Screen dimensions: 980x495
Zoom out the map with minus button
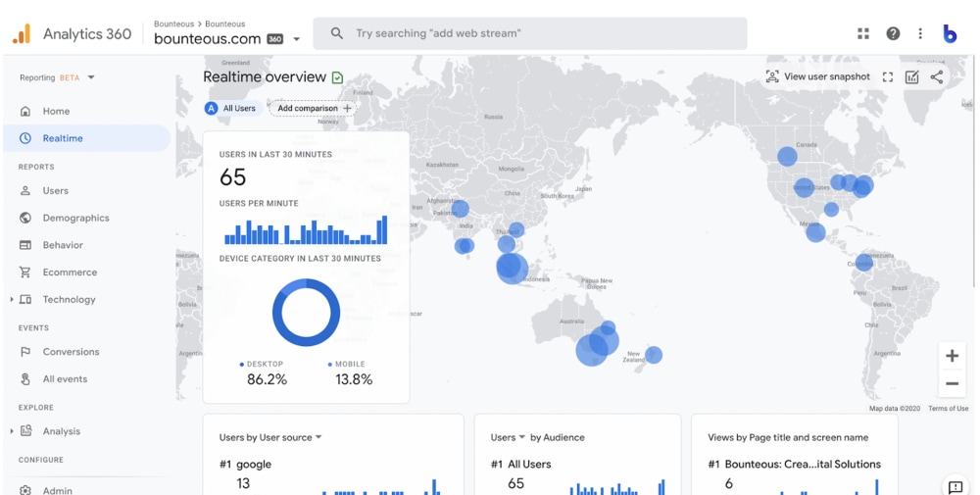pyautogui.click(x=952, y=383)
